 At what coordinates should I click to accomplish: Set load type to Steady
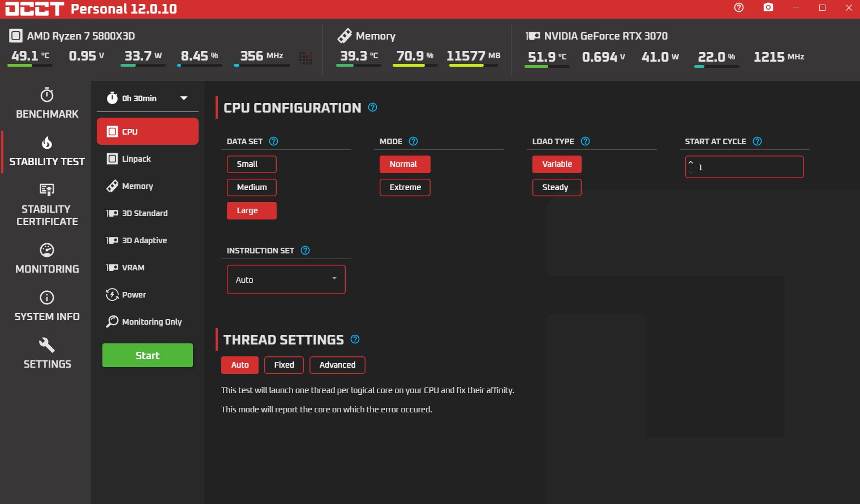[x=556, y=187]
